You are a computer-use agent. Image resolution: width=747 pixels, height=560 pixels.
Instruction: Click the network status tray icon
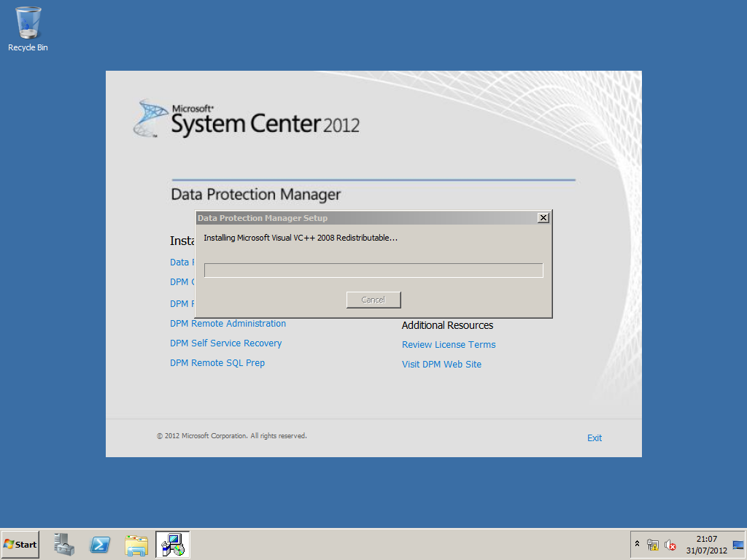pos(653,544)
